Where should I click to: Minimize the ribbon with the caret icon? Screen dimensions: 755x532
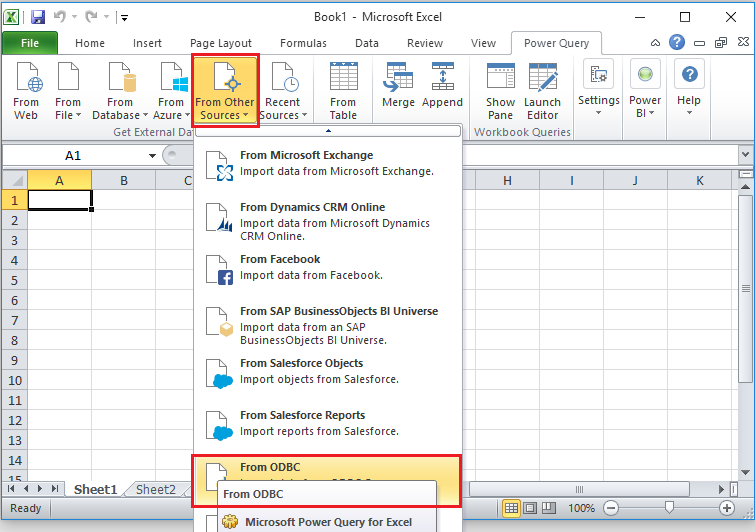pyautogui.click(x=655, y=43)
